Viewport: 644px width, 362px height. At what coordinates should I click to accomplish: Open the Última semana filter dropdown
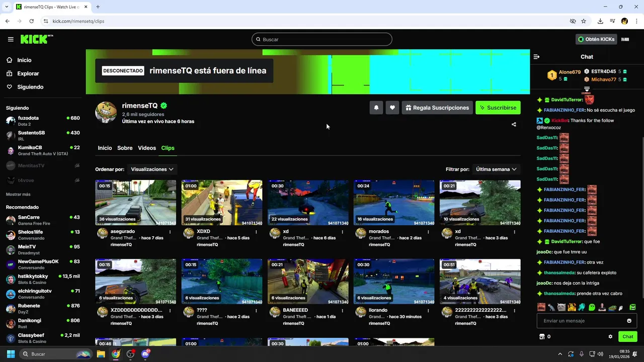click(496, 169)
